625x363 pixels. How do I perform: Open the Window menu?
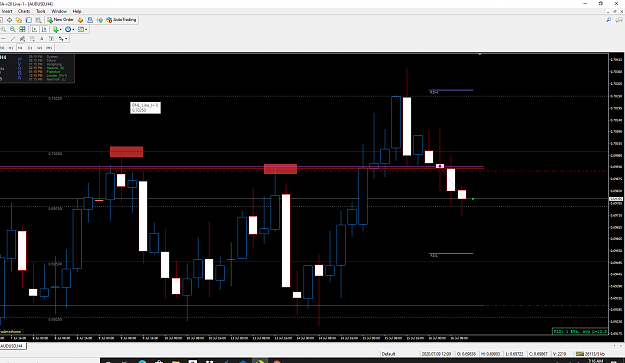(59, 11)
